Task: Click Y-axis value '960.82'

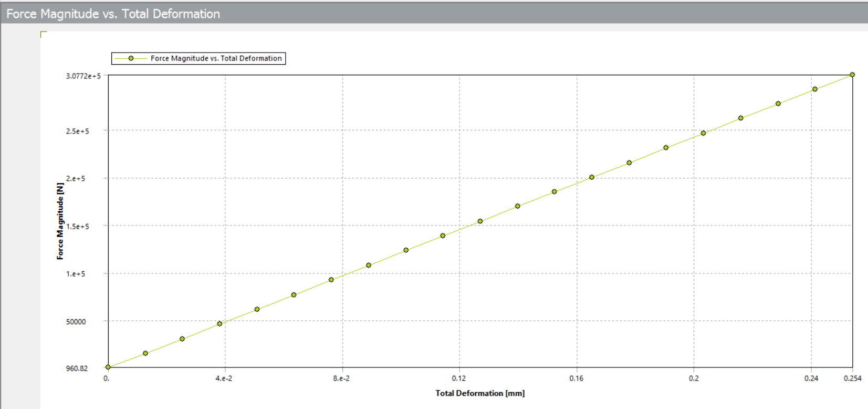Action: (x=77, y=369)
